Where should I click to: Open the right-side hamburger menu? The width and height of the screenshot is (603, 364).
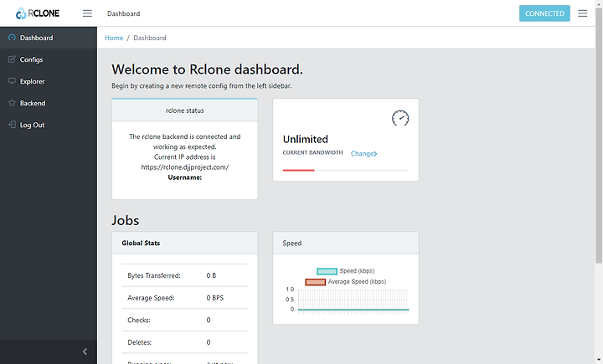583,13
